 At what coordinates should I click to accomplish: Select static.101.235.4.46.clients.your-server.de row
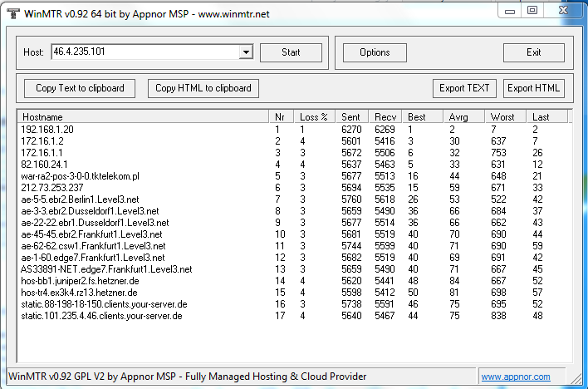click(294, 316)
